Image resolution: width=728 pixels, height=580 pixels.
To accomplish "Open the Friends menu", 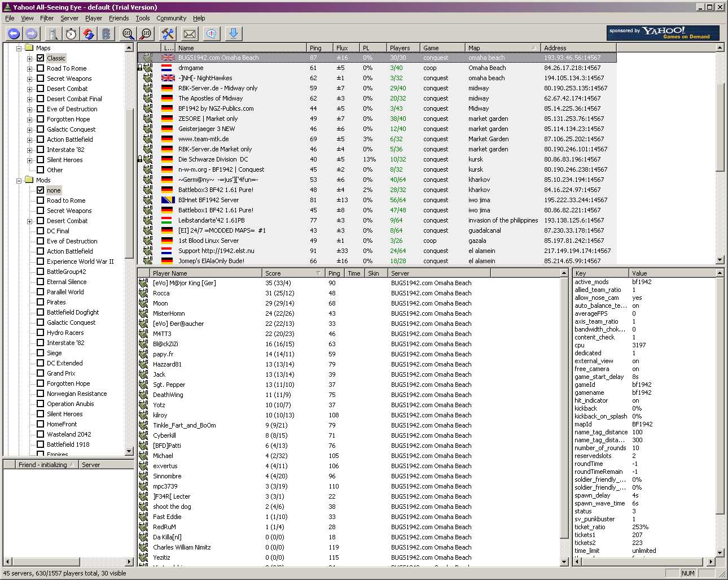I will pos(119,18).
